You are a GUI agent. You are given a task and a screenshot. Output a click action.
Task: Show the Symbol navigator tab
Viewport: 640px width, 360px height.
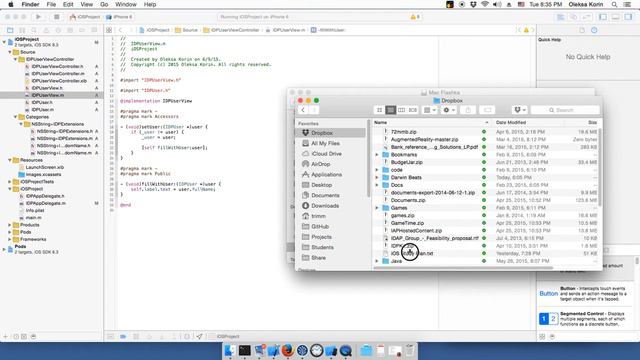(22, 30)
